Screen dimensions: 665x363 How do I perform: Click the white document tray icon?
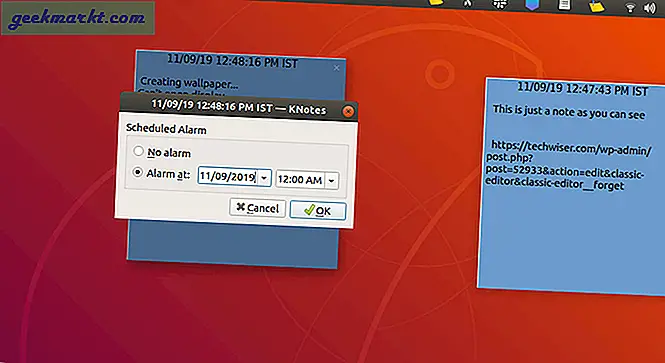pyautogui.click(x=564, y=5)
